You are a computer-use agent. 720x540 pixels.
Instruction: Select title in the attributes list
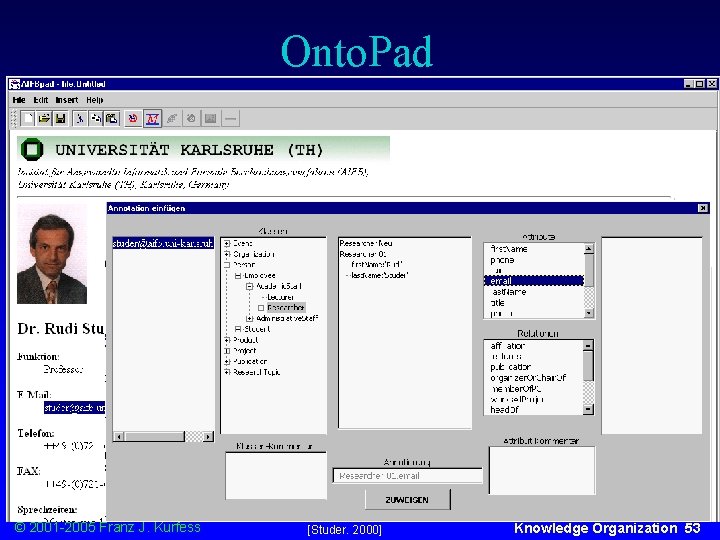tap(497, 303)
